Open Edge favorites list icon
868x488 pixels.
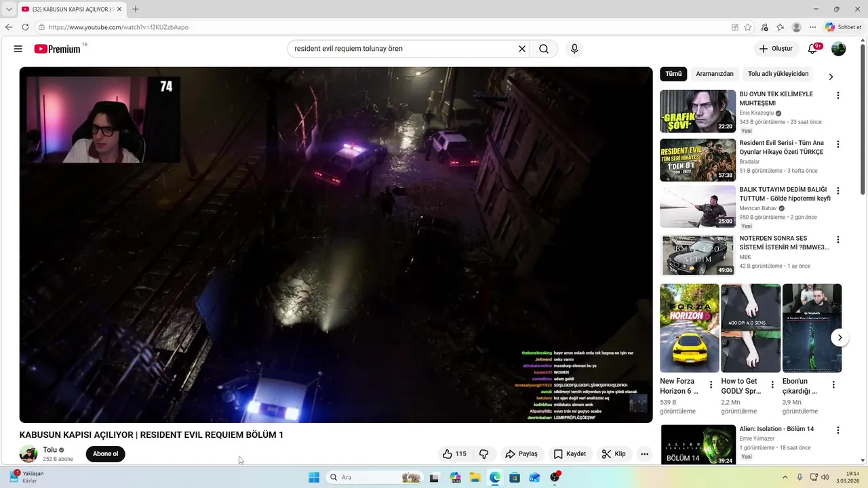point(781,27)
